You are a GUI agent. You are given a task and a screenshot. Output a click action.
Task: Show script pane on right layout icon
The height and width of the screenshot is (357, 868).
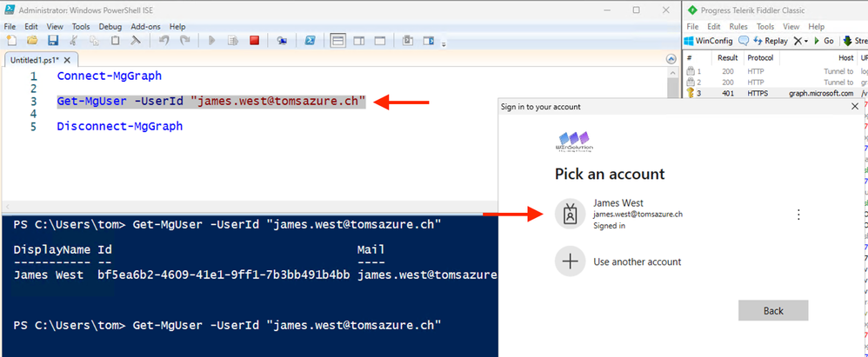click(x=358, y=40)
